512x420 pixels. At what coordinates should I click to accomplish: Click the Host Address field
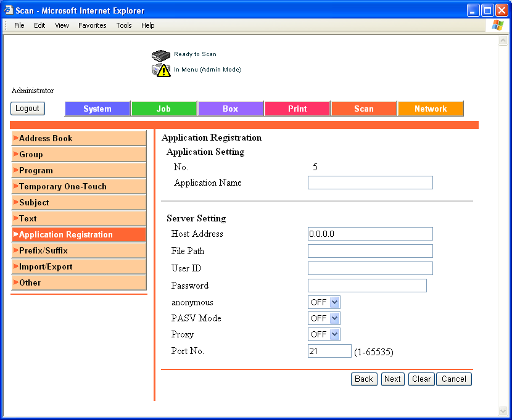pyautogui.click(x=370, y=234)
